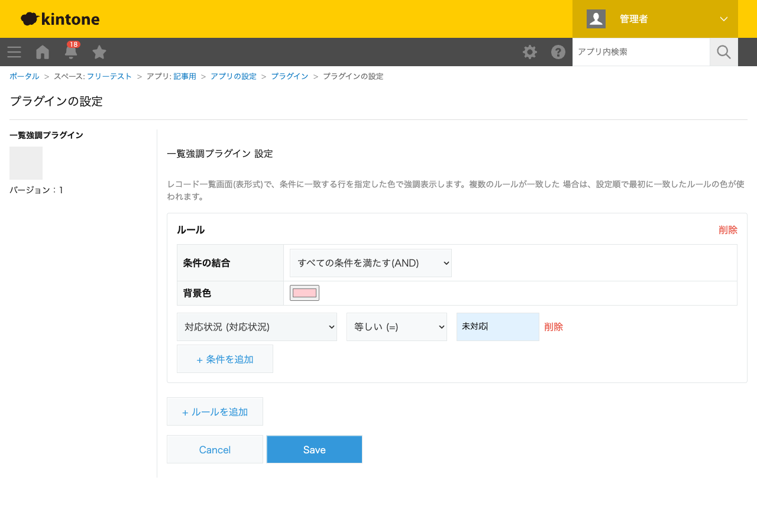Click the 管理者 user avatar icon
The height and width of the screenshot is (532, 757).
point(596,19)
